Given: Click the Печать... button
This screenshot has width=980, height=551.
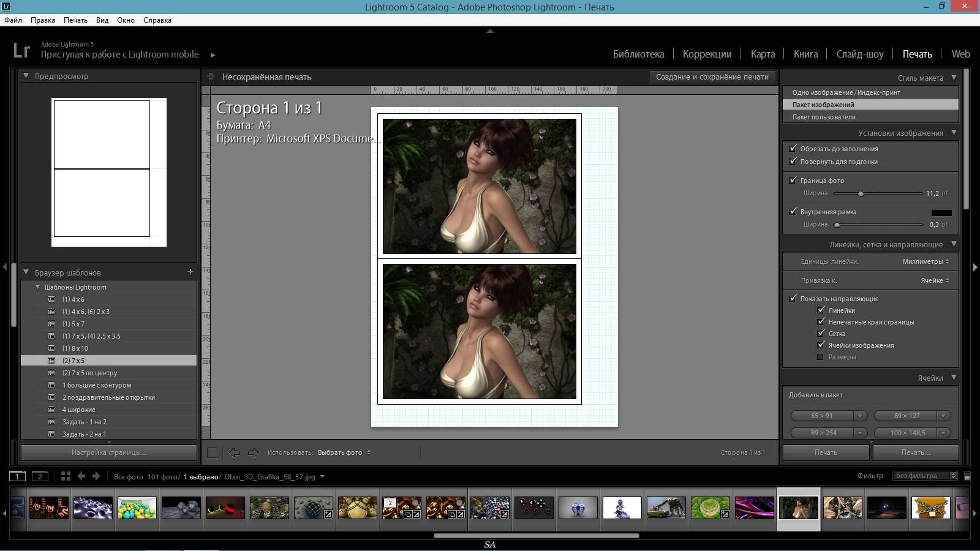Looking at the screenshot, I should pyautogui.click(x=916, y=452).
